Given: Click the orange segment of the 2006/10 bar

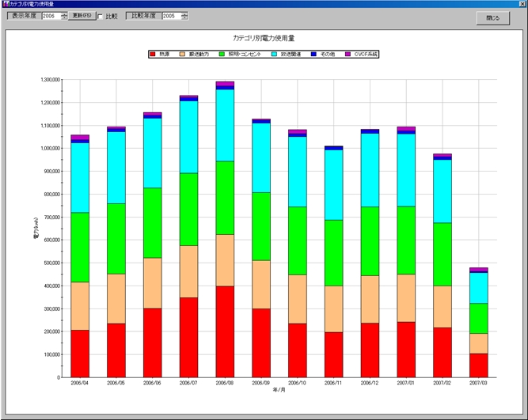Looking at the screenshot, I should click(298, 299).
